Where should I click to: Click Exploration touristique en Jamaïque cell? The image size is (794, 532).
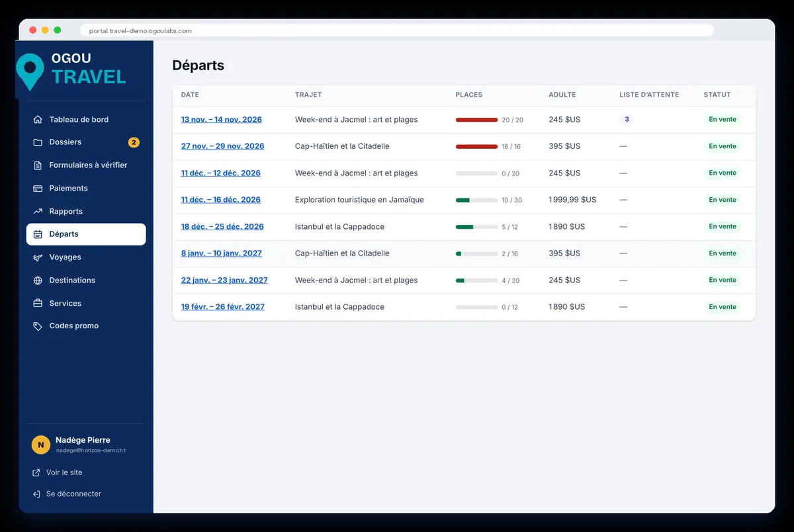(x=359, y=200)
